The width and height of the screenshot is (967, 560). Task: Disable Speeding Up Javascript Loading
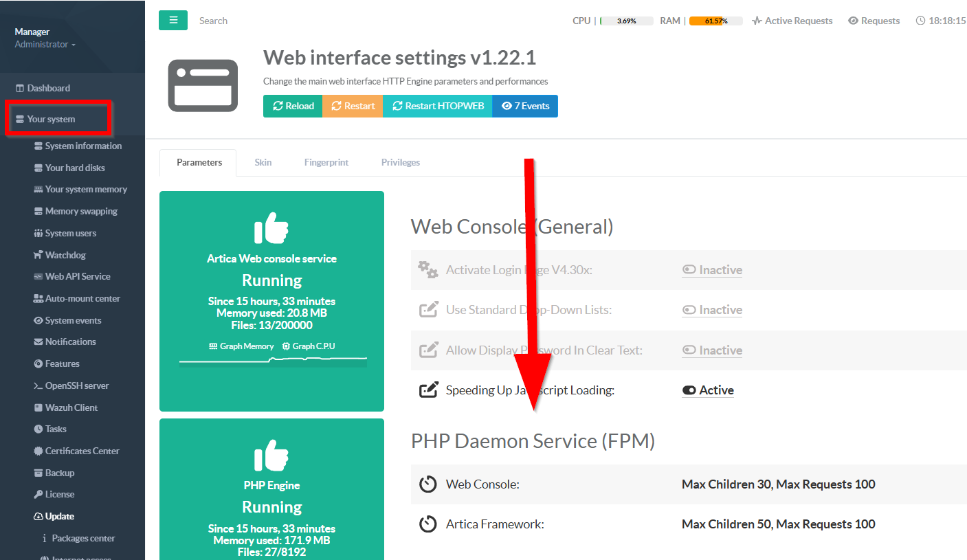pyautogui.click(x=708, y=390)
